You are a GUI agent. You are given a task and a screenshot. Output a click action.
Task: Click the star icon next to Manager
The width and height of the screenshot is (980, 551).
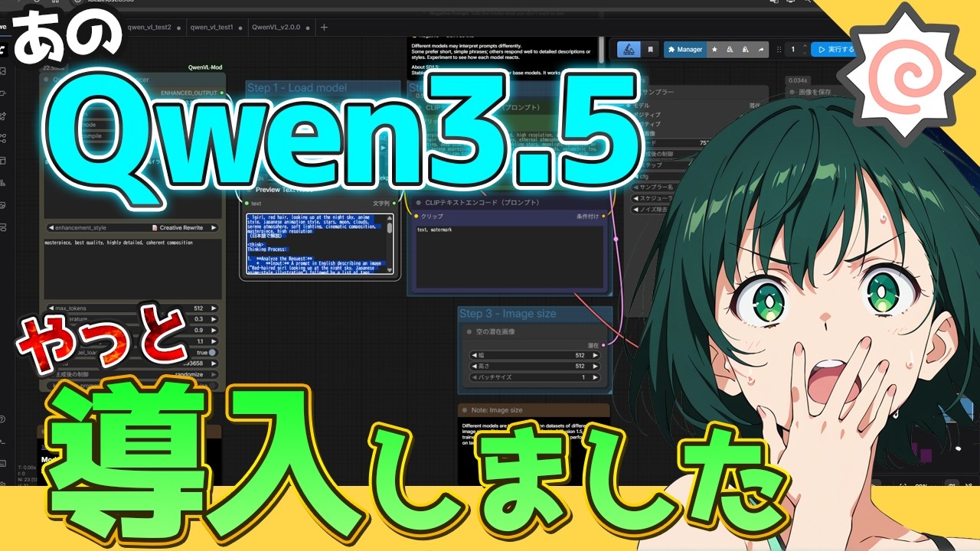point(714,49)
